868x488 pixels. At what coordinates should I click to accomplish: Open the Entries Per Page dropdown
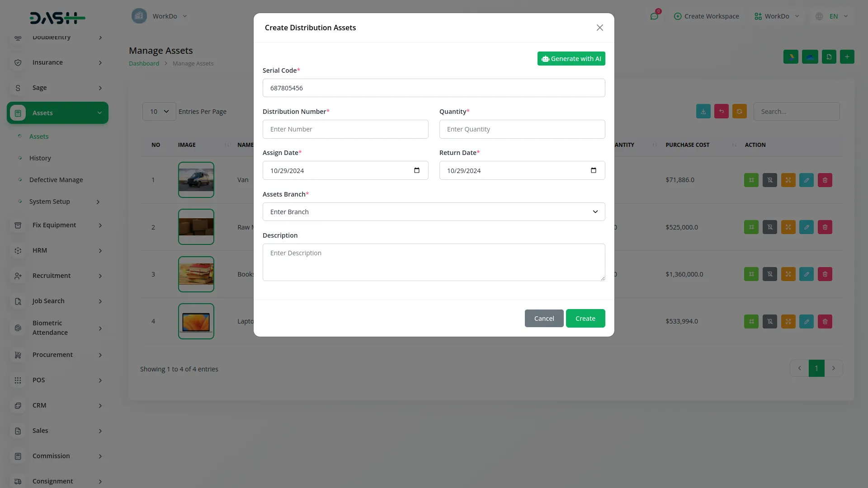pos(158,111)
